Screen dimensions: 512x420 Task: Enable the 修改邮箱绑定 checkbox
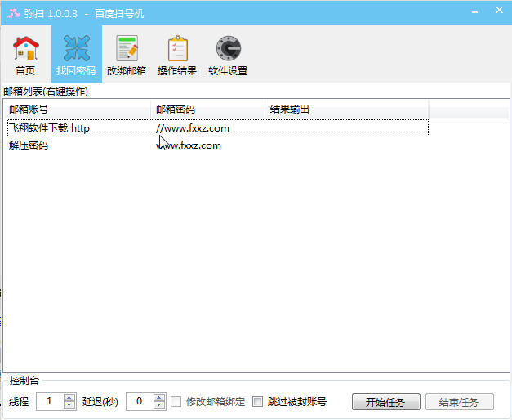tap(176, 401)
